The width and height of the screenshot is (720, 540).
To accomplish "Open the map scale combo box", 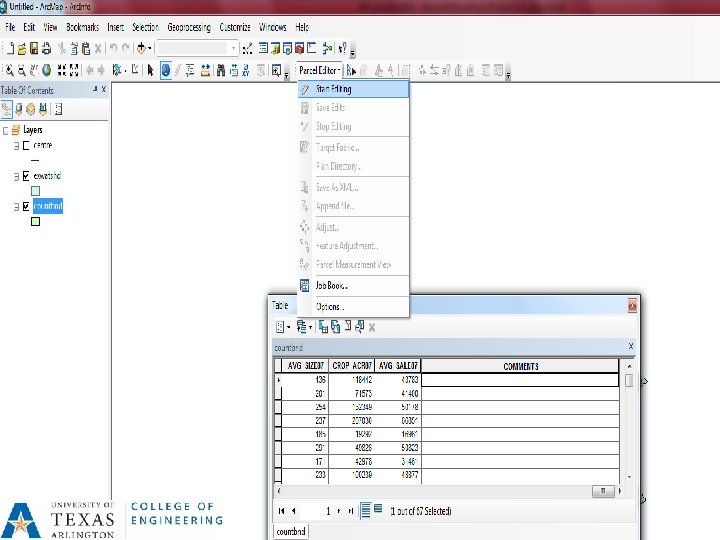I will [x=197, y=48].
